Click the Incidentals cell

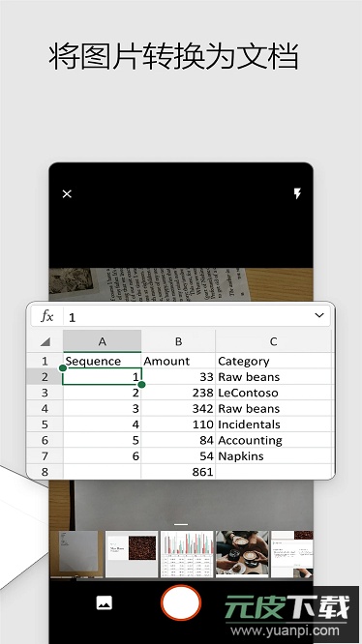click(x=273, y=424)
